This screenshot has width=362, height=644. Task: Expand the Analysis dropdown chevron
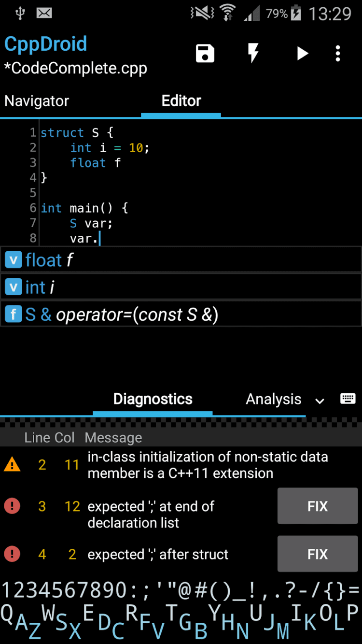[x=320, y=401]
